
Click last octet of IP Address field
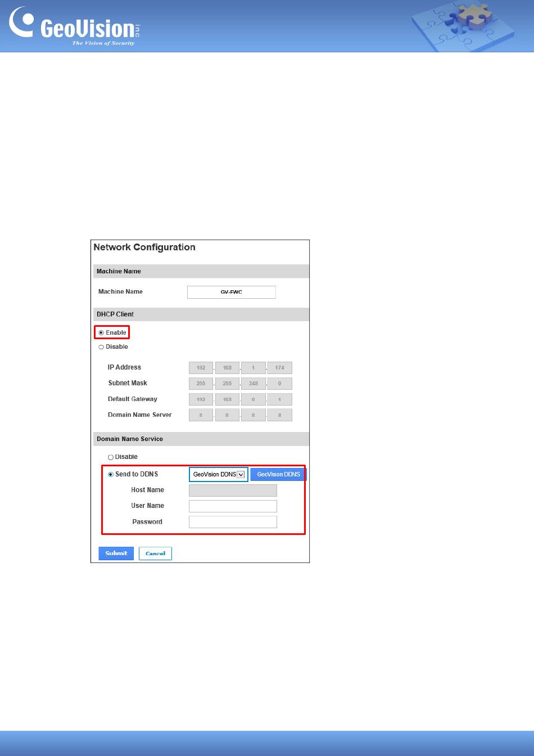pos(279,368)
